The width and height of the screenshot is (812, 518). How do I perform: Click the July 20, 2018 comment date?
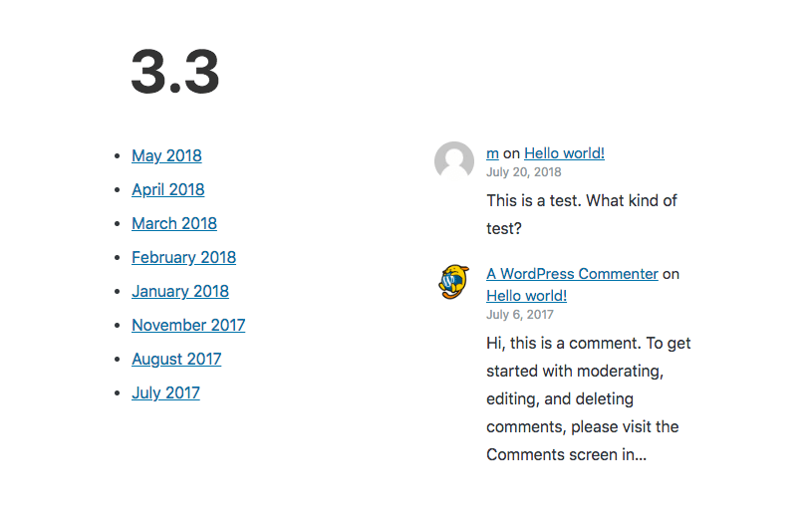coord(523,172)
